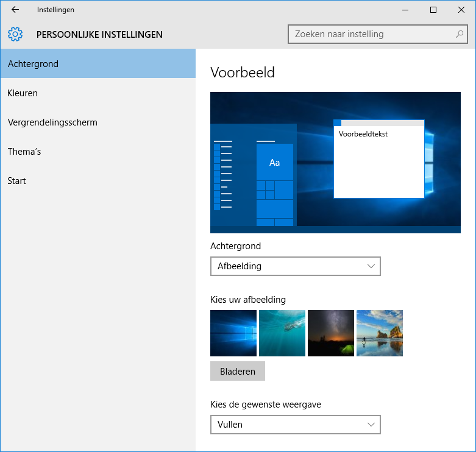Click the back arrow icon
The image size is (476, 452).
(x=15, y=10)
